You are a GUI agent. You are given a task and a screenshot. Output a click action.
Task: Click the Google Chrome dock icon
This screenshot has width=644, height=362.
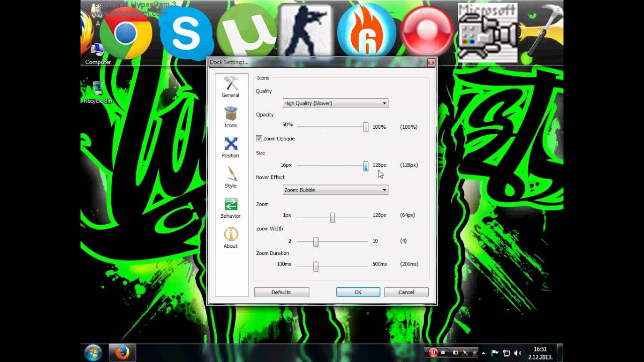click(x=126, y=34)
